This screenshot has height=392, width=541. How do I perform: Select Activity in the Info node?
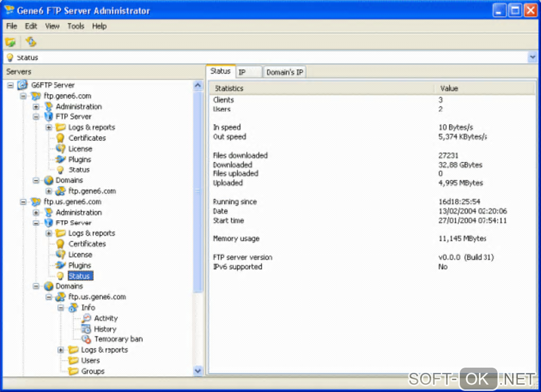tap(106, 318)
